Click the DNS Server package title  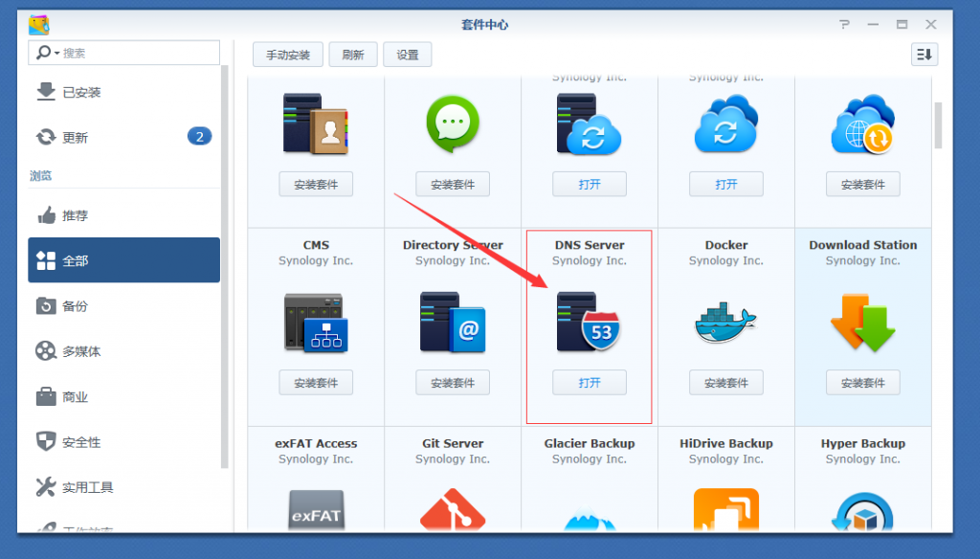point(590,245)
